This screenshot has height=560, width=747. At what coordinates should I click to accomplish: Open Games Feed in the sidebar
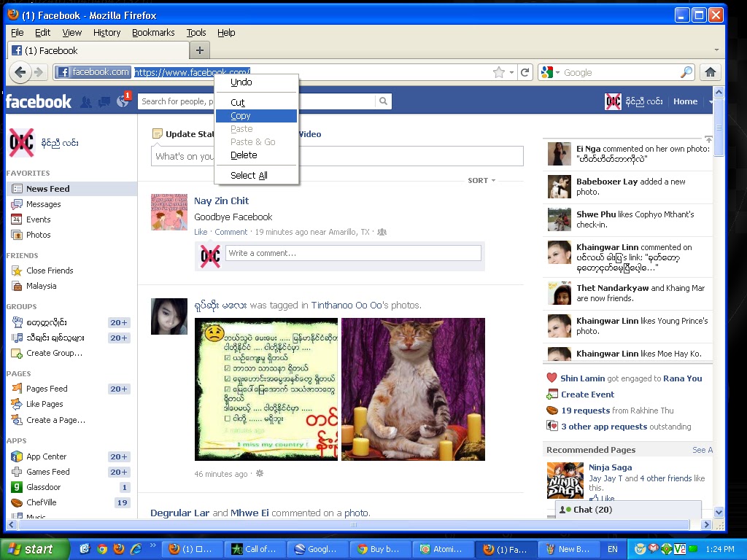47,472
